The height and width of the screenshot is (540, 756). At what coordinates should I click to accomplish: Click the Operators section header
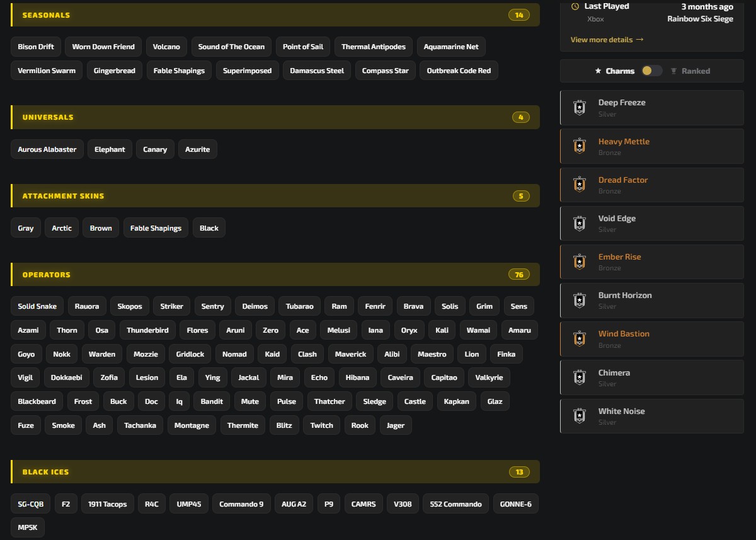point(275,275)
